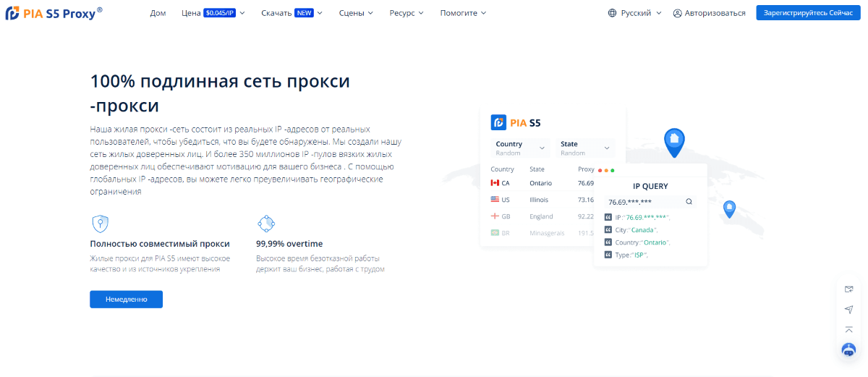Click the red window dot on IP QUERY
The image size is (868, 377).
click(x=600, y=171)
